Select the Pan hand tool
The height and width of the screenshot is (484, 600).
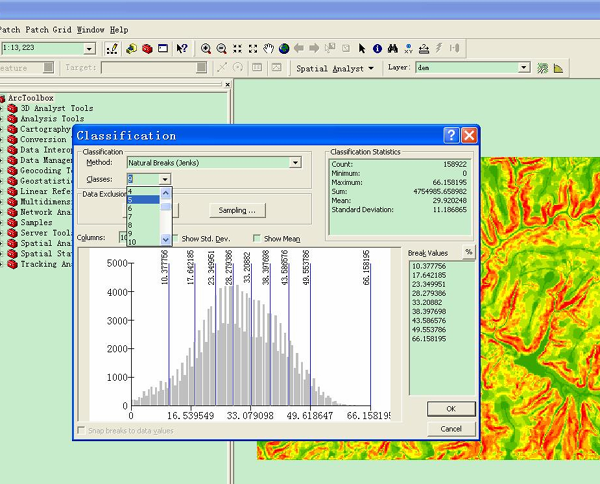268,48
